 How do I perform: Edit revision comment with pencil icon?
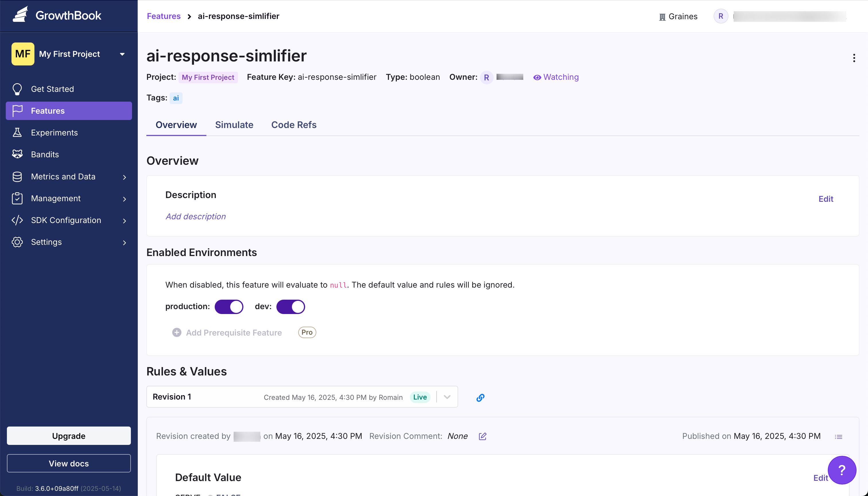(x=483, y=436)
